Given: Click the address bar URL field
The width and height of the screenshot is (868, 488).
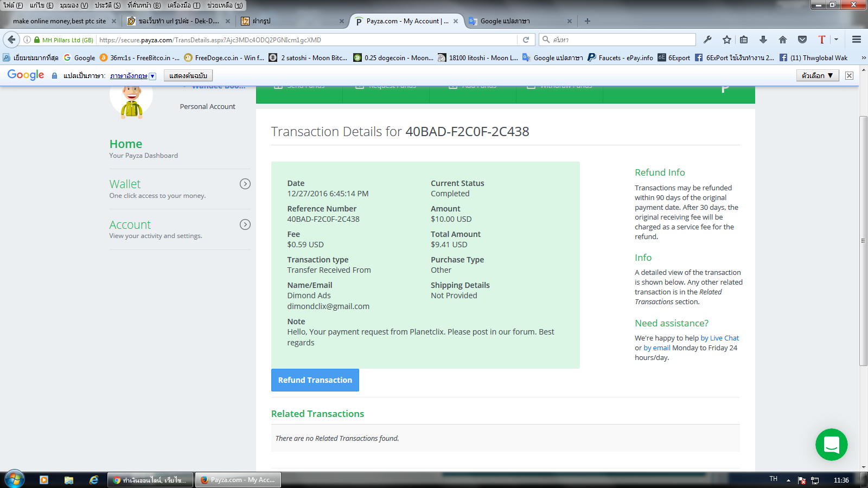Looking at the screenshot, I should coord(307,40).
